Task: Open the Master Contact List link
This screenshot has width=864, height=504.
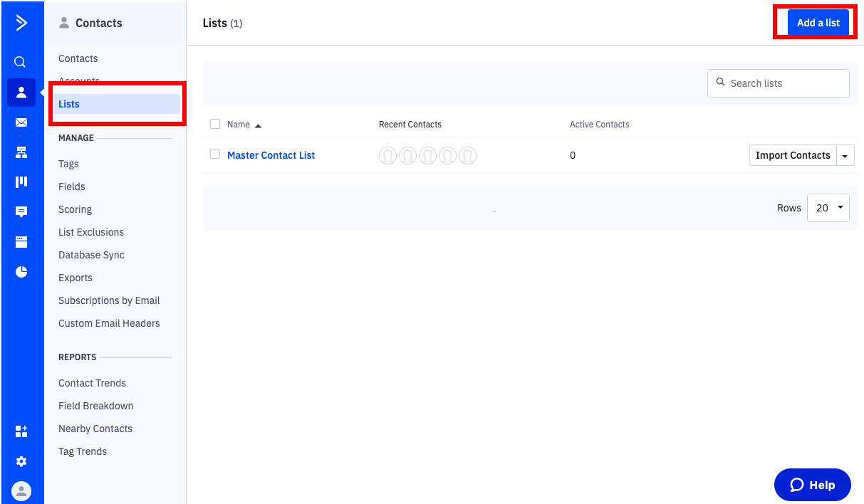Action: (x=271, y=155)
